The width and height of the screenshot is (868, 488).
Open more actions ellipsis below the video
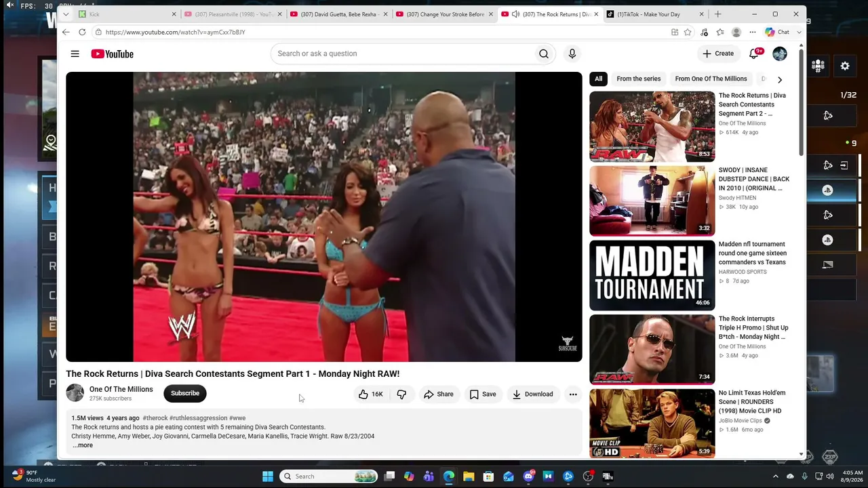(573, 394)
